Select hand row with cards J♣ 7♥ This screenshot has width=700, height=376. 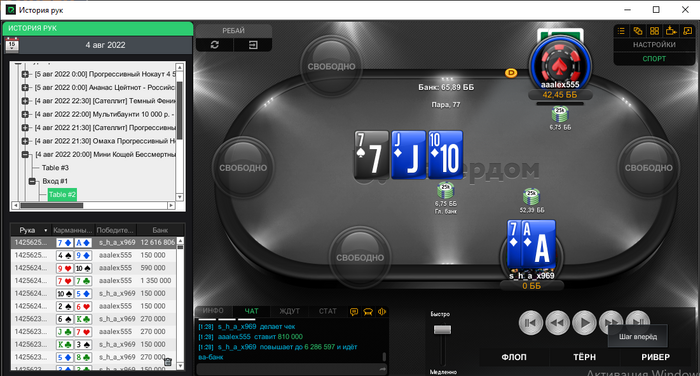coord(94,332)
